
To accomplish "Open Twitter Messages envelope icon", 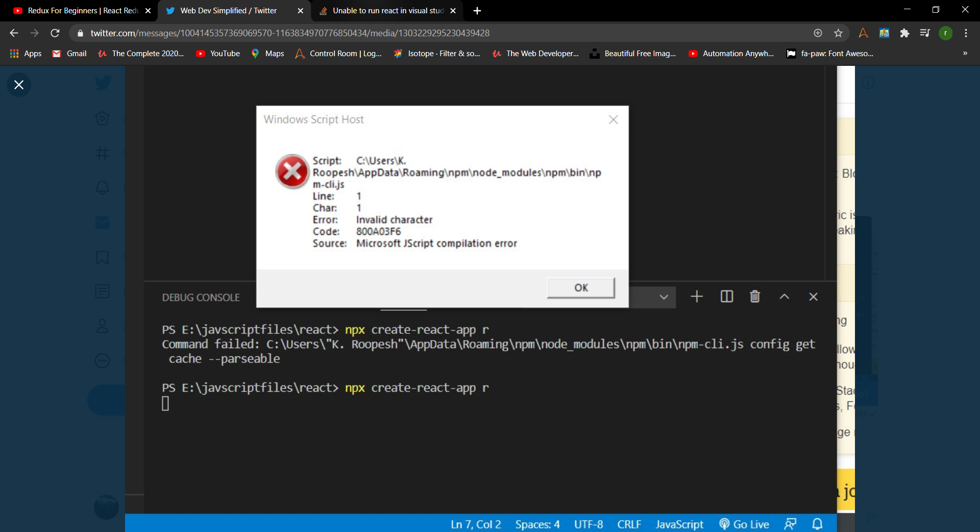I will tap(103, 222).
